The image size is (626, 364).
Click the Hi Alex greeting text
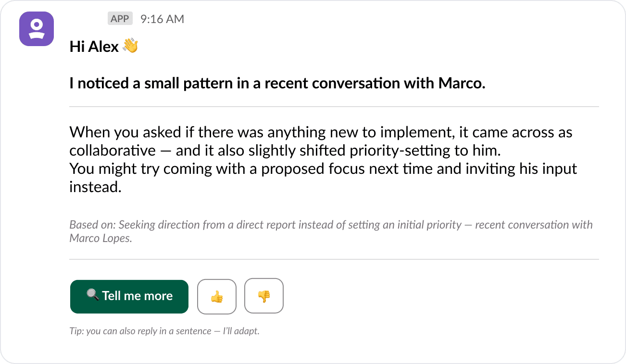point(94,47)
